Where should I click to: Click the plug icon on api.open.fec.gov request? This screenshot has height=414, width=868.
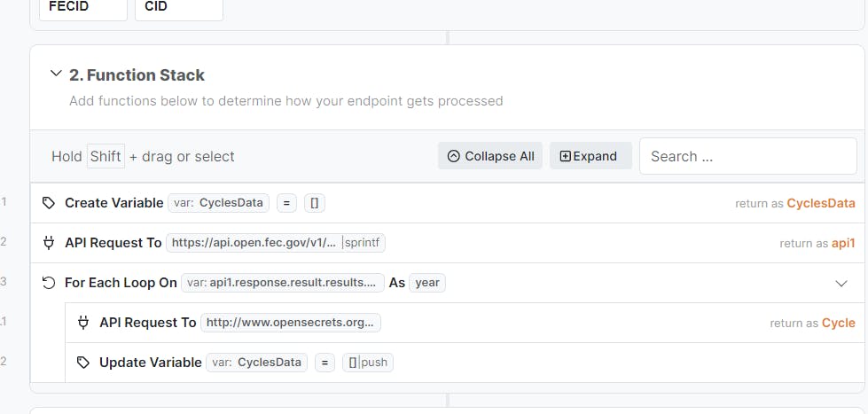[49, 243]
